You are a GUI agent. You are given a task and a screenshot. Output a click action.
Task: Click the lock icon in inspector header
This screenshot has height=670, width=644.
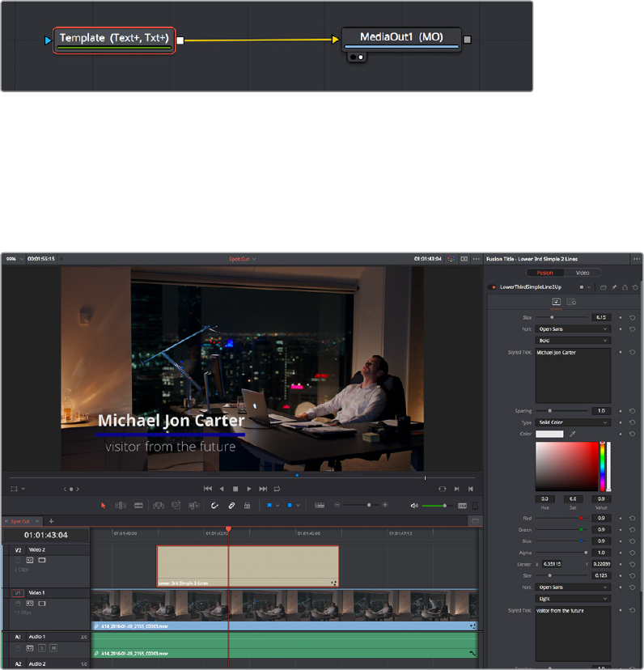point(625,287)
